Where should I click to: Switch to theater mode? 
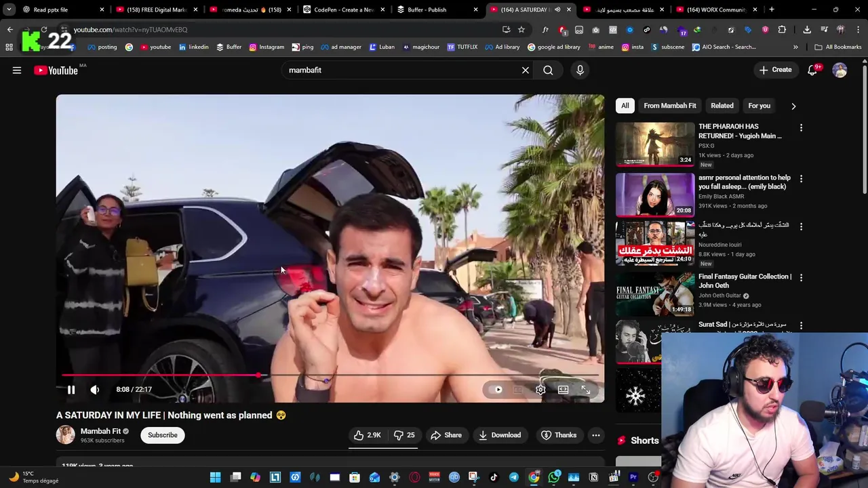pyautogui.click(x=563, y=390)
